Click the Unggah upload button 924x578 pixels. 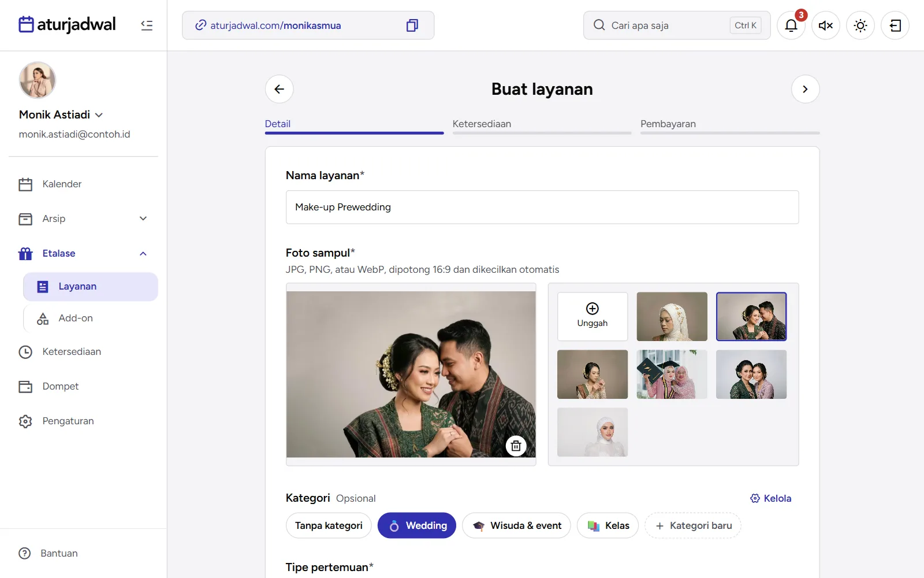coord(593,316)
